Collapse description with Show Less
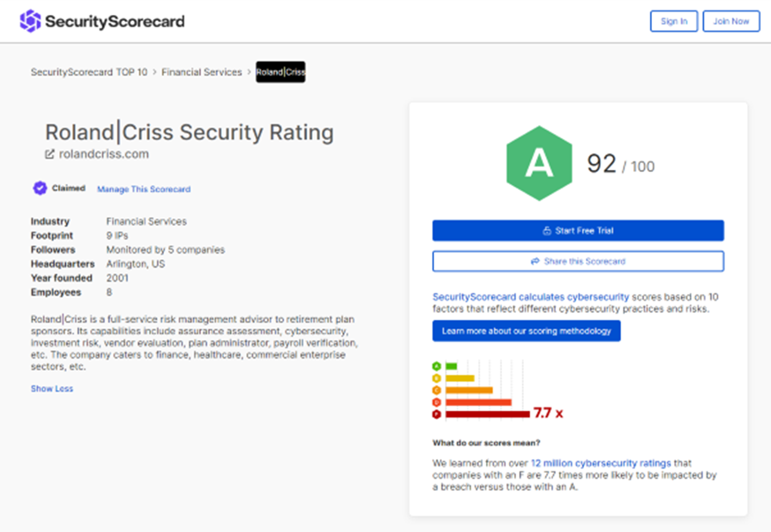Image resolution: width=771 pixels, height=532 pixels. coord(52,389)
